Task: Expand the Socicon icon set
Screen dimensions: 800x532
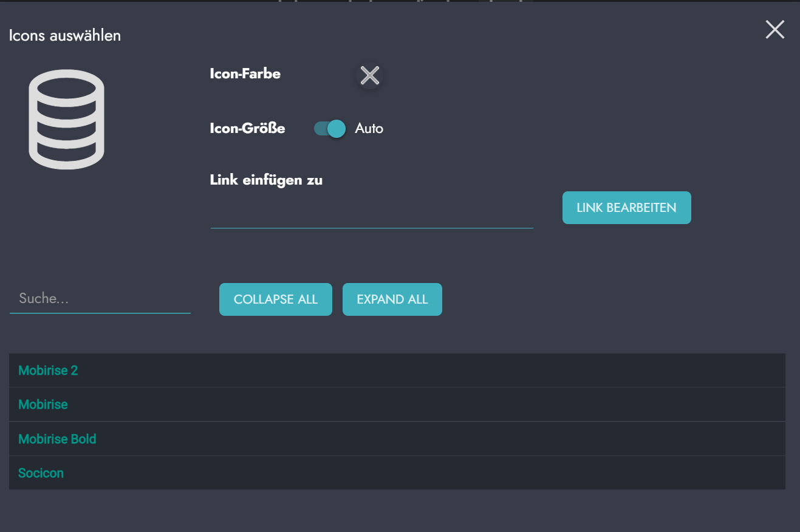Action: (41, 473)
